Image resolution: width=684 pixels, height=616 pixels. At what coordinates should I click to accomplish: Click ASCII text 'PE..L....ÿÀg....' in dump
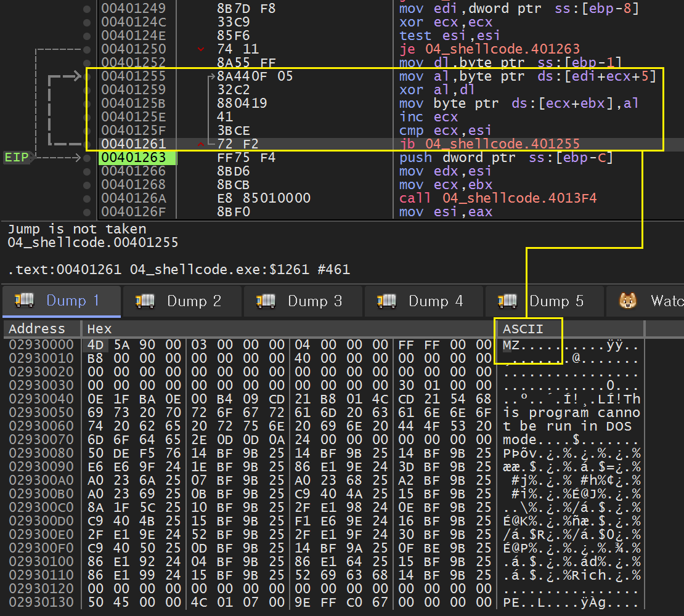pos(571,602)
